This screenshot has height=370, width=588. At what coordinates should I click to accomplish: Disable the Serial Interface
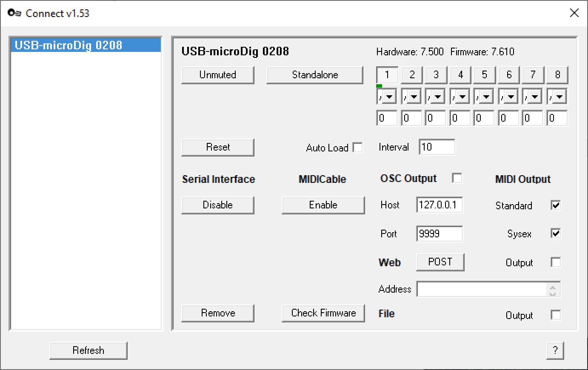tap(218, 205)
